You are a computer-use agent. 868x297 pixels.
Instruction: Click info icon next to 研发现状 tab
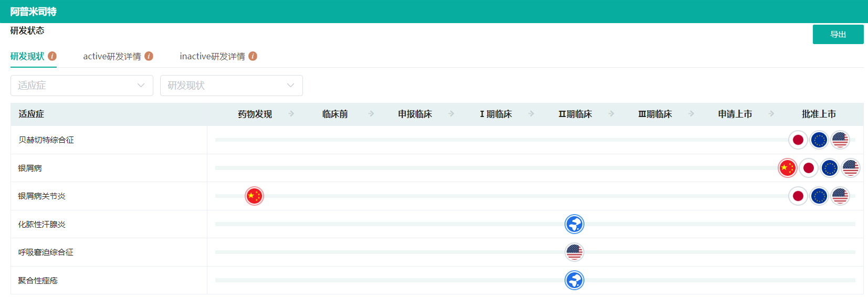point(52,56)
